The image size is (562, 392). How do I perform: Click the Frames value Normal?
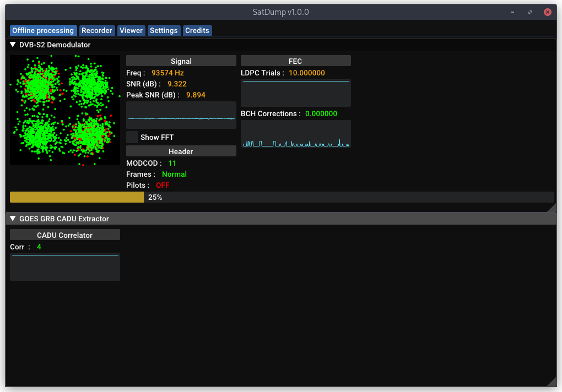pyautogui.click(x=174, y=175)
